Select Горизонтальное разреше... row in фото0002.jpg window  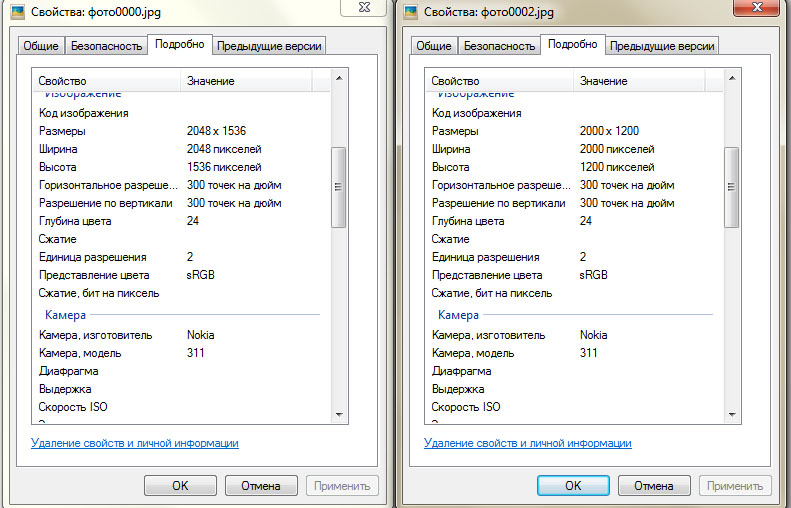575,185
